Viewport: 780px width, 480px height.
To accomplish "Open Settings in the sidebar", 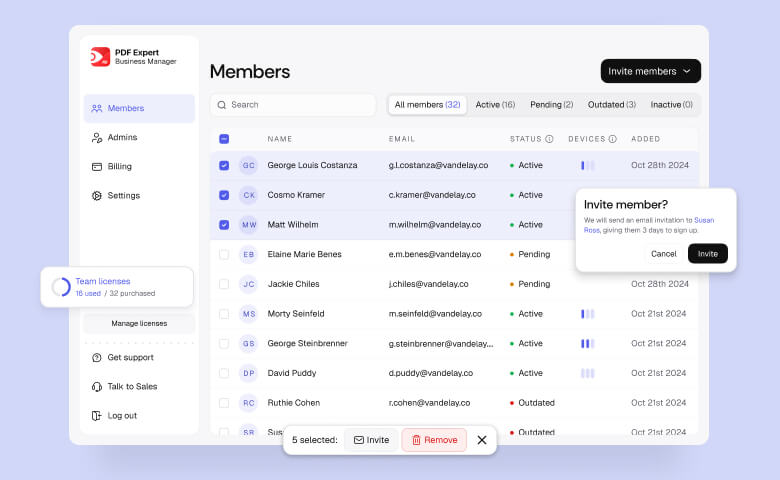I will point(139,195).
